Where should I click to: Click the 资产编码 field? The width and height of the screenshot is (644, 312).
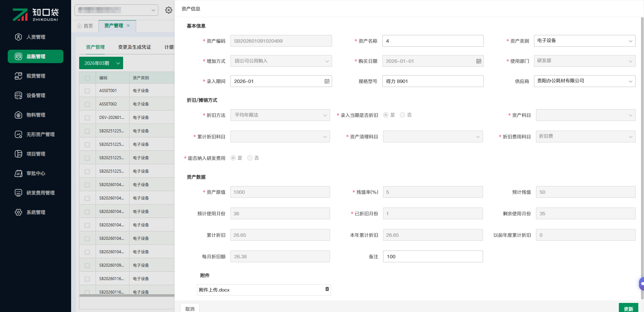pyautogui.click(x=281, y=41)
